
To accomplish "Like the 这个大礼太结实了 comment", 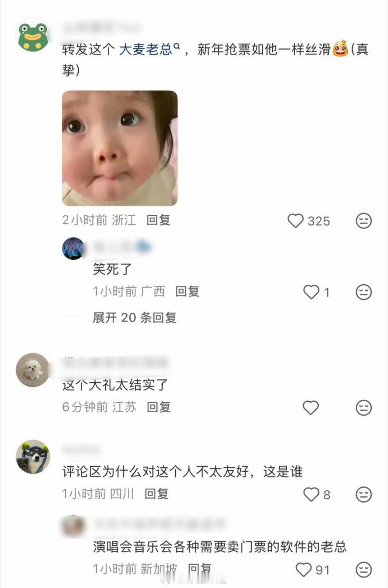I will [311, 408].
